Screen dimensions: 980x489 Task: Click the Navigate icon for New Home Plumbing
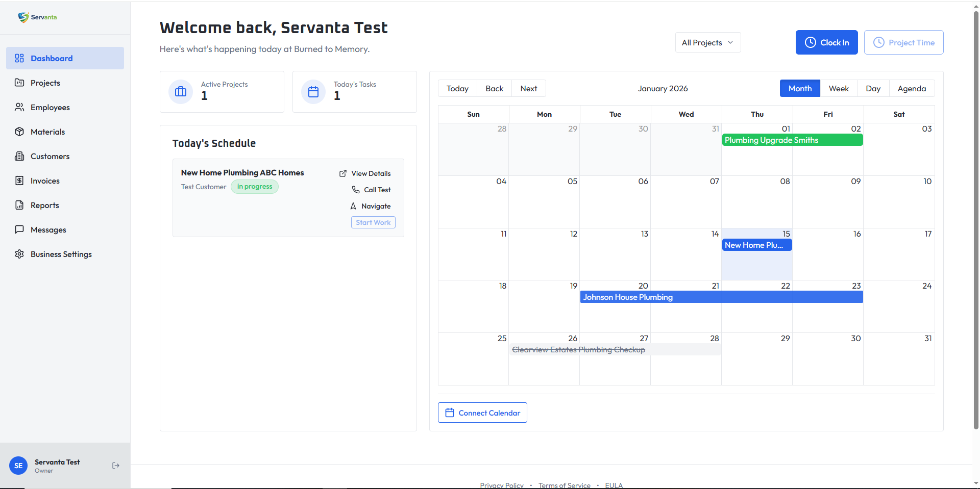(353, 206)
